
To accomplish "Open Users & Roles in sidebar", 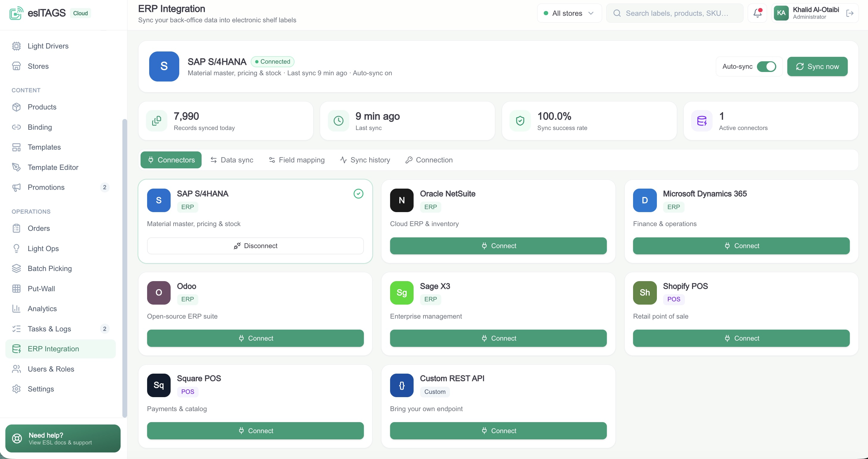I will tap(61, 369).
